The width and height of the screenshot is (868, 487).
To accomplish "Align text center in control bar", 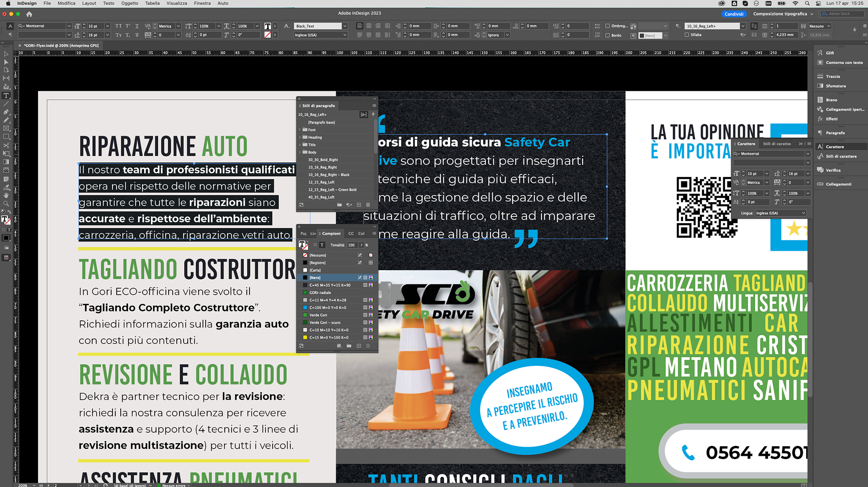I will [368, 26].
